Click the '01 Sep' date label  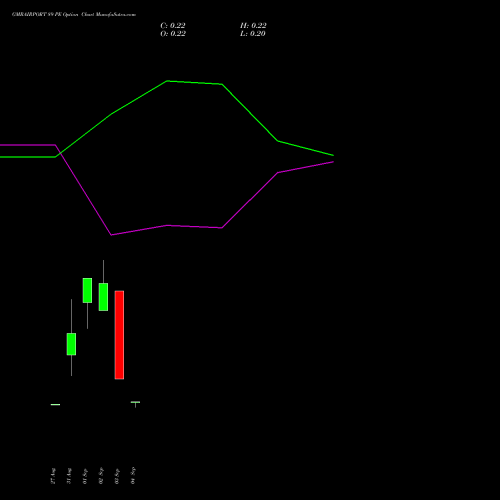[85, 476]
